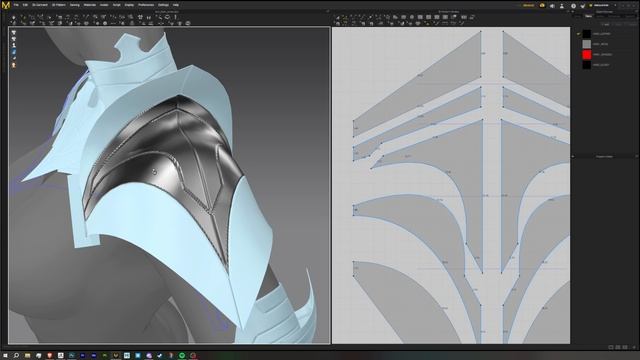
Task: Open the Windows Start menu
Action: pos(5,356)
